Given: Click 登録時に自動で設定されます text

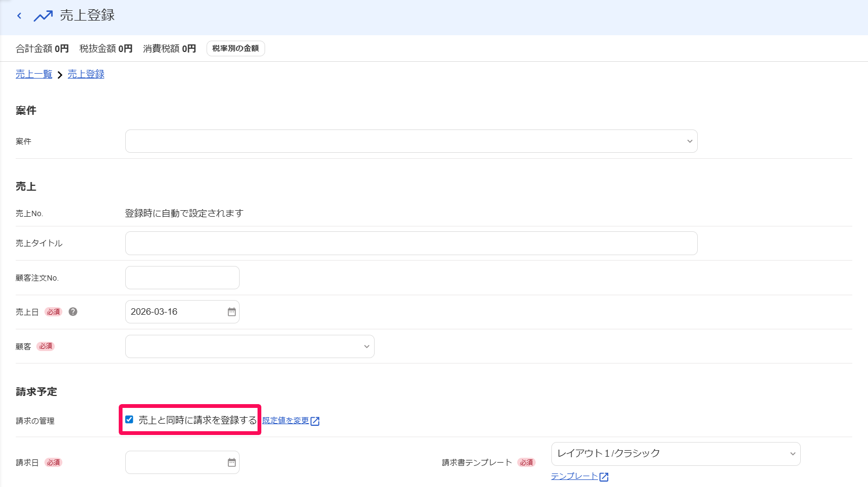Looking at the screenshot, I should [184, 213].
